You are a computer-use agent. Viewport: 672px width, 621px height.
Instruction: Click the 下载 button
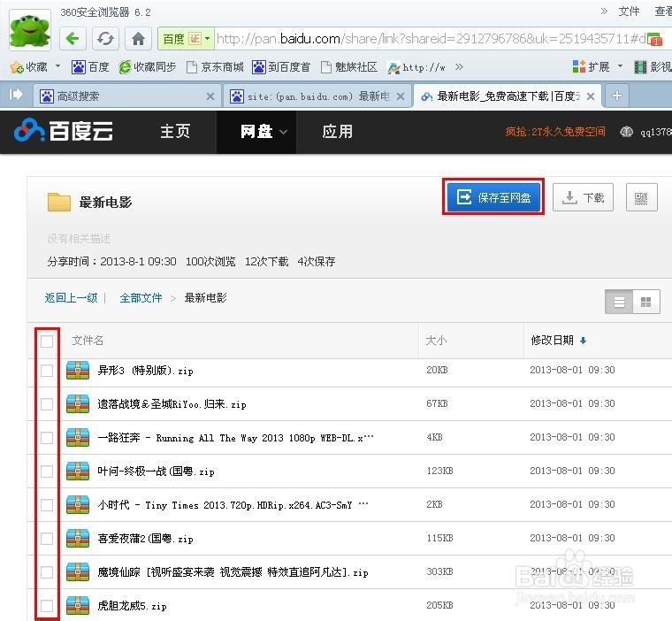tap(583, 197)
